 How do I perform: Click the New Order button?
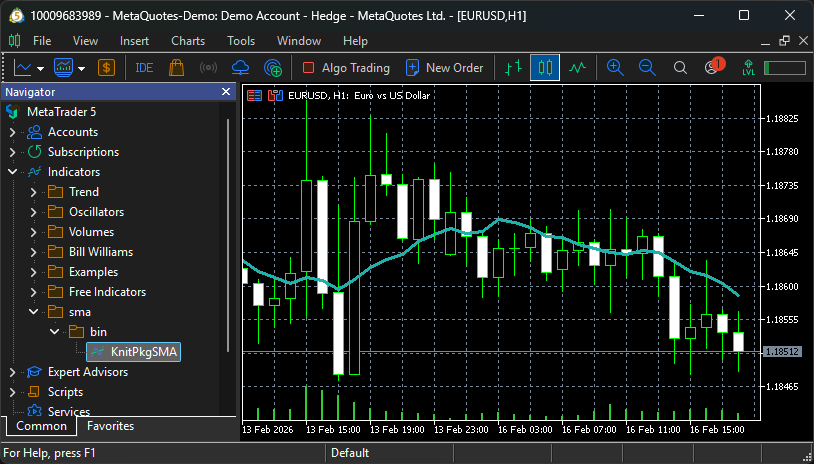click(x=444, y=68)
